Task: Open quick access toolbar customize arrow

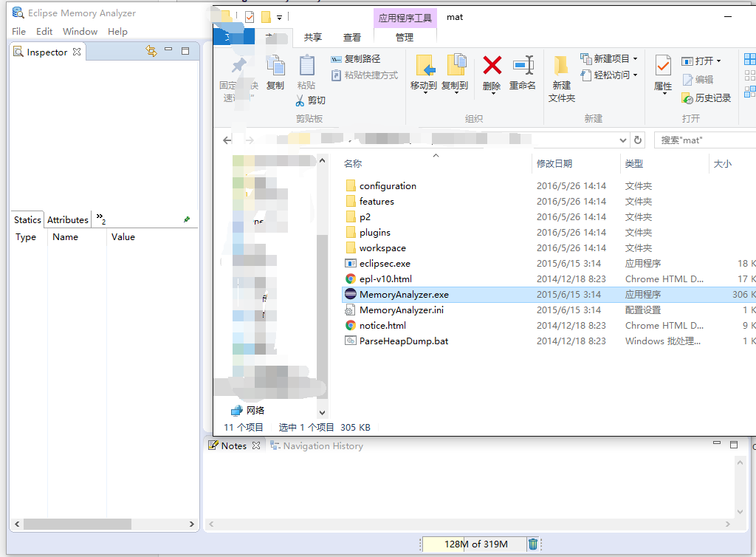Action: [279, 18]
